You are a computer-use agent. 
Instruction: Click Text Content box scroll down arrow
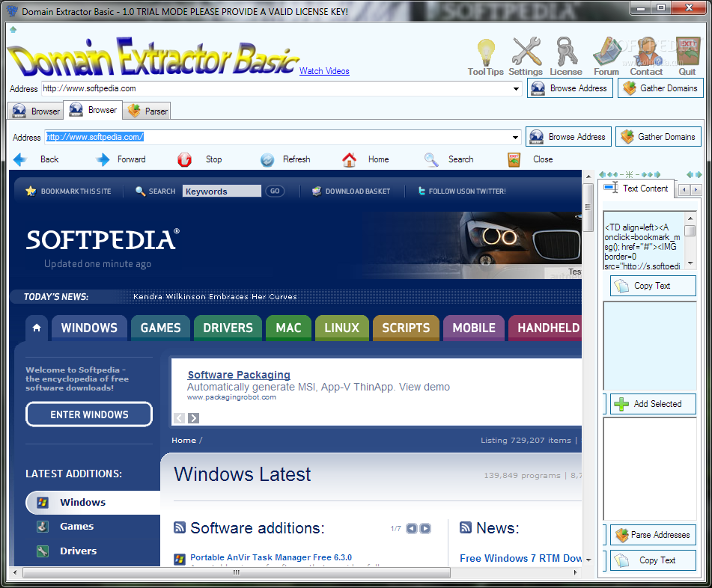coord(690,263)
